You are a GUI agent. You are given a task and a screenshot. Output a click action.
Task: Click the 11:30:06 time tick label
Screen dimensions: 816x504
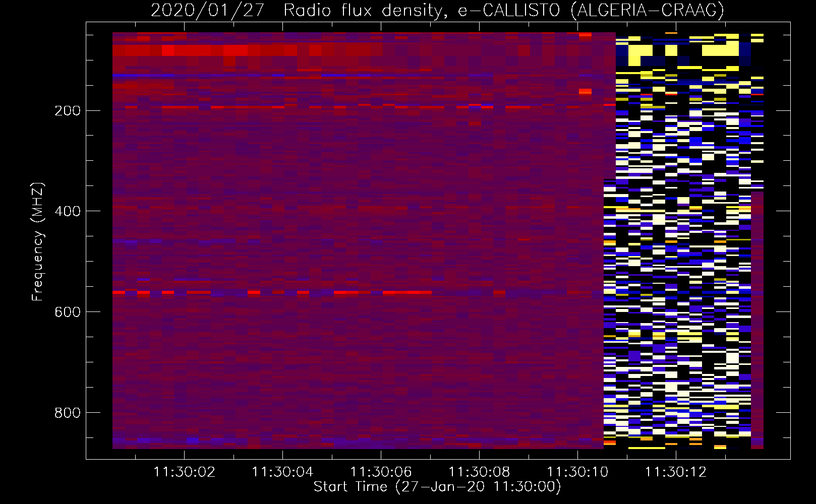tap(381, 472)
